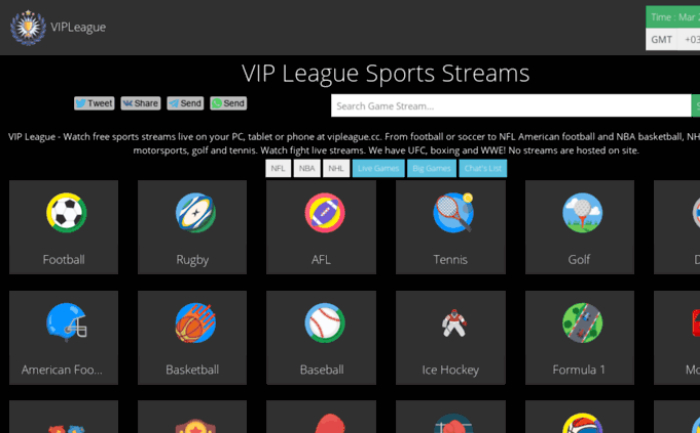Open the VIPLeague home text link
Viewport: 700px width, 433px height.
coord(78,27)
